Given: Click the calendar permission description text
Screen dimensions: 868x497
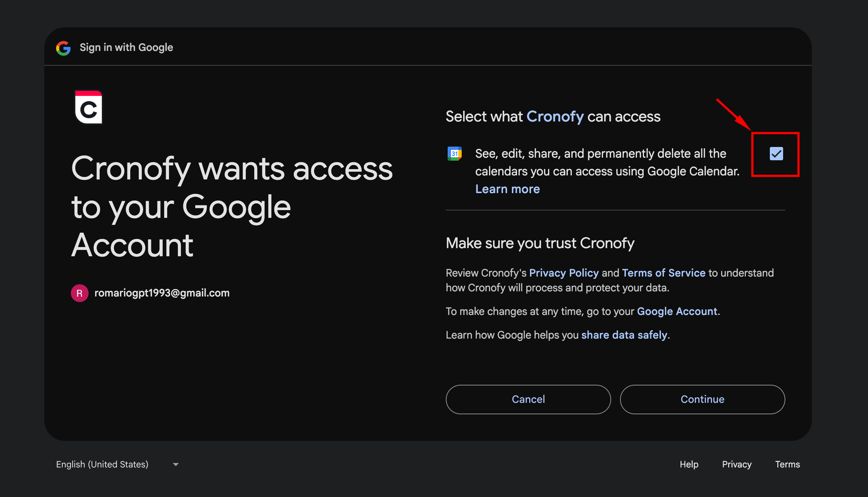Looking at the screenshot, I should coord(607,162).
